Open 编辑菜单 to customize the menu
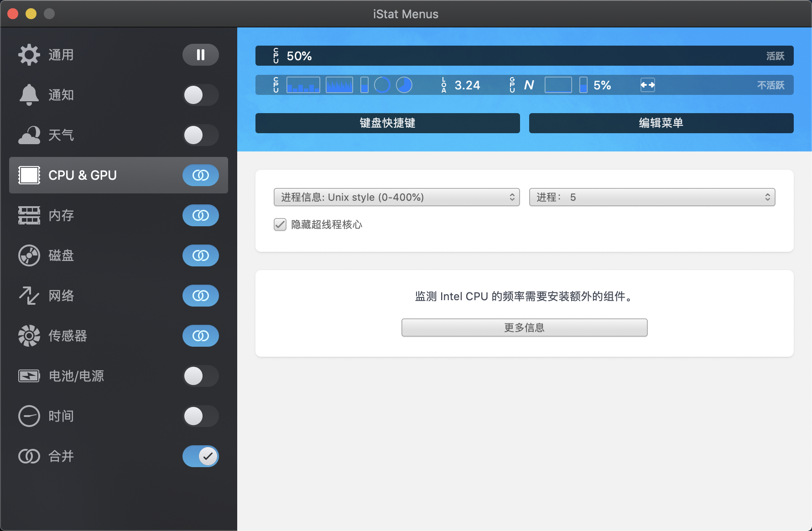Viewport: 812px width, 531px height. pyautogui.click(x=661, y=123)
